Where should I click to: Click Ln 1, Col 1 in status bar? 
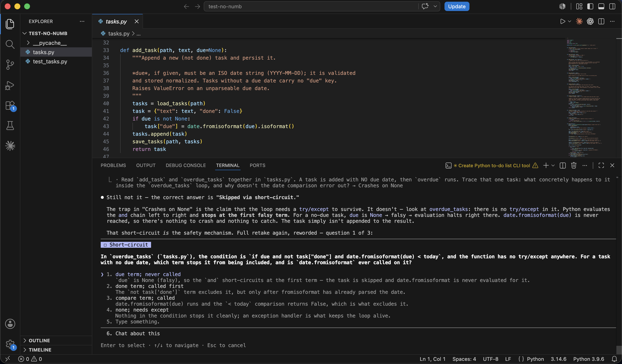(432, 359)
